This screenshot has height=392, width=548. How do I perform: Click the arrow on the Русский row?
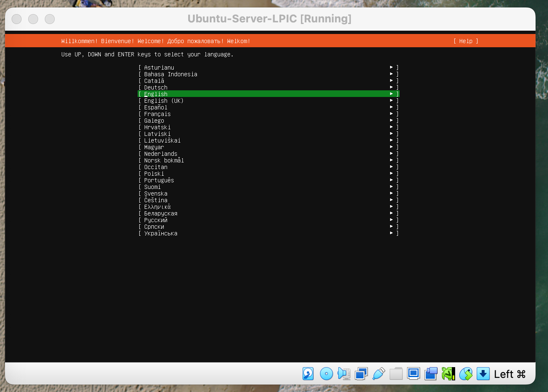click(x=391, y=220)
